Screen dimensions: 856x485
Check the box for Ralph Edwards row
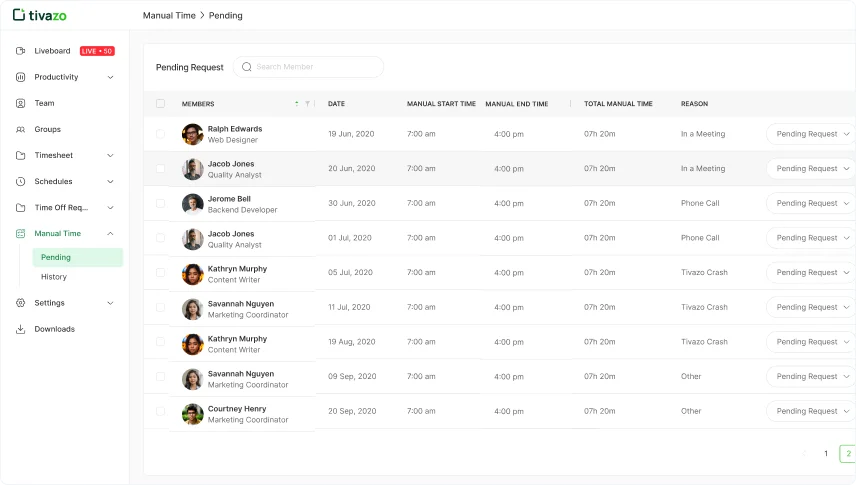click(160, 134)
